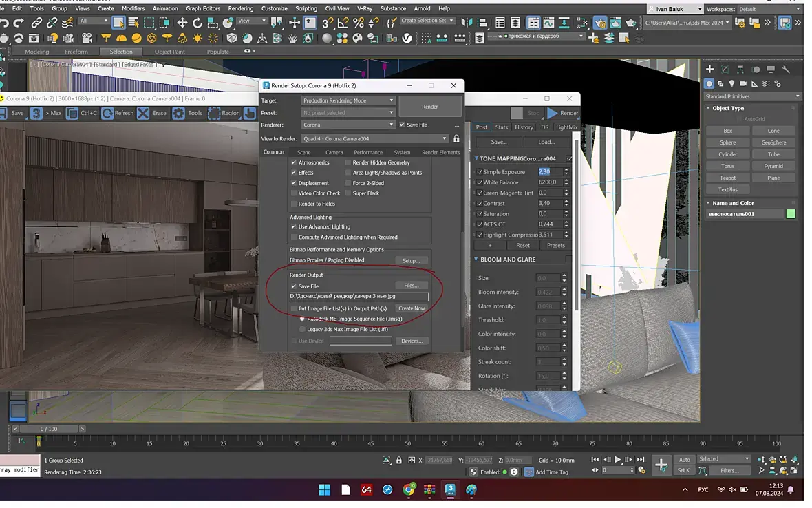Open Renderer Corona dropdown

pyautogui.click(x=348, y=125)
